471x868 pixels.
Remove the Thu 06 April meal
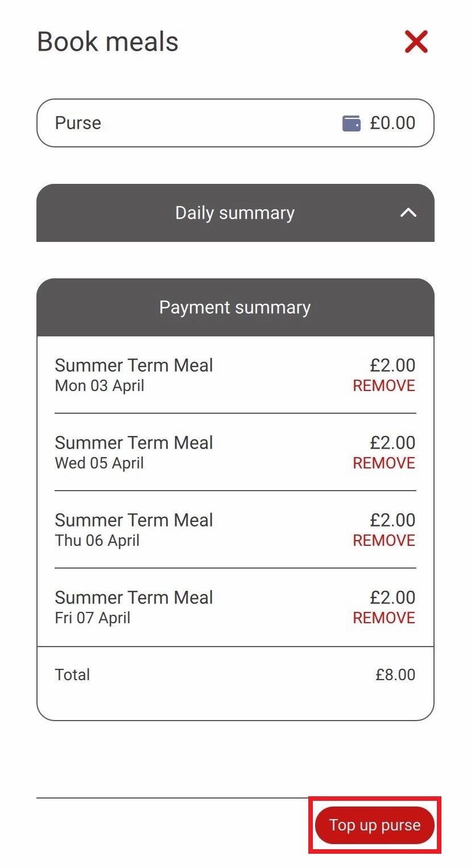click(x=384, y=541)
